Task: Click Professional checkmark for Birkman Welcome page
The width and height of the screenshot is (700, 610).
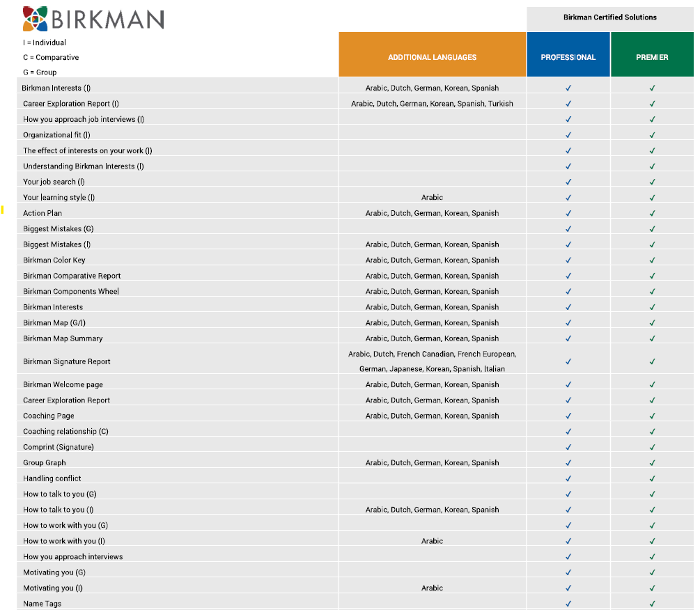Action: (568, 384)
